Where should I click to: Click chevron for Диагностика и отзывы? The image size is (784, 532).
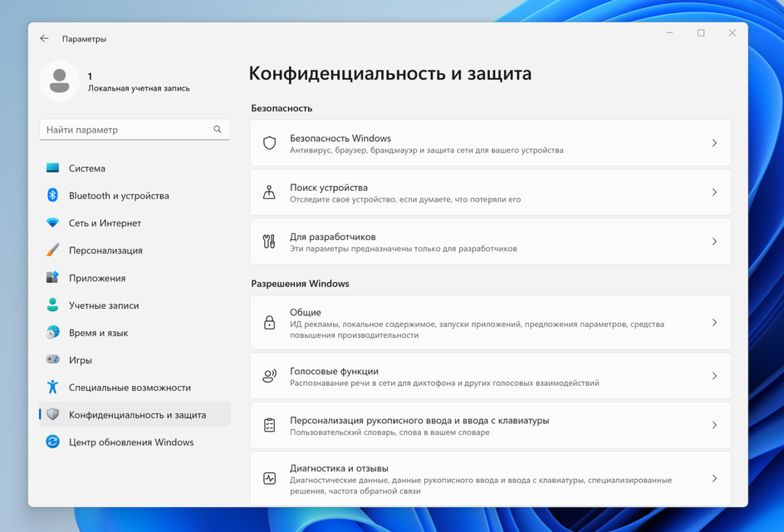tap(714, 479)
